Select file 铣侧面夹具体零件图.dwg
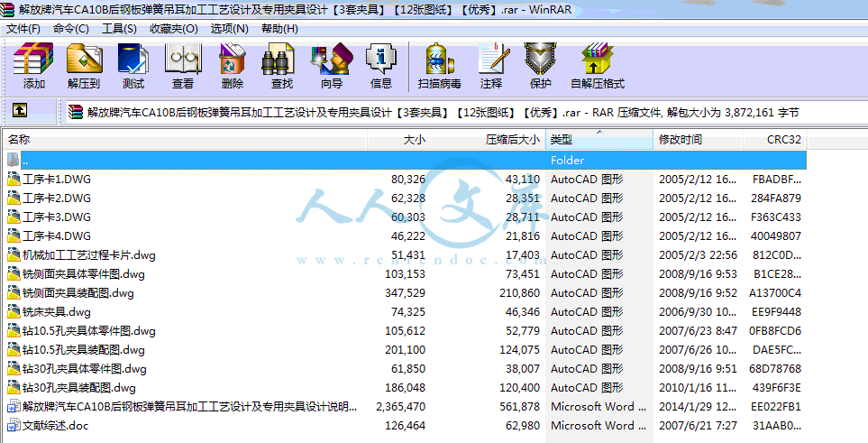 [x=84, y=274]
